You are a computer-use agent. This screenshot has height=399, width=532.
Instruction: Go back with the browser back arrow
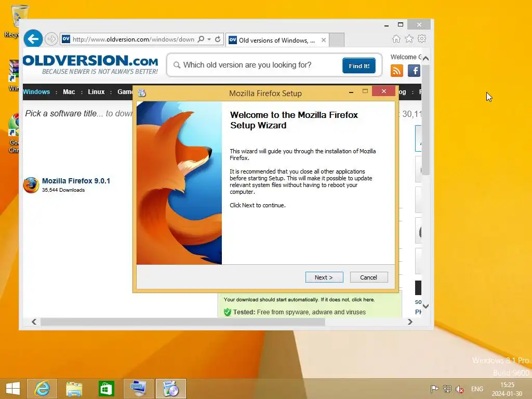pyautogui.click(x=33, y=39)
